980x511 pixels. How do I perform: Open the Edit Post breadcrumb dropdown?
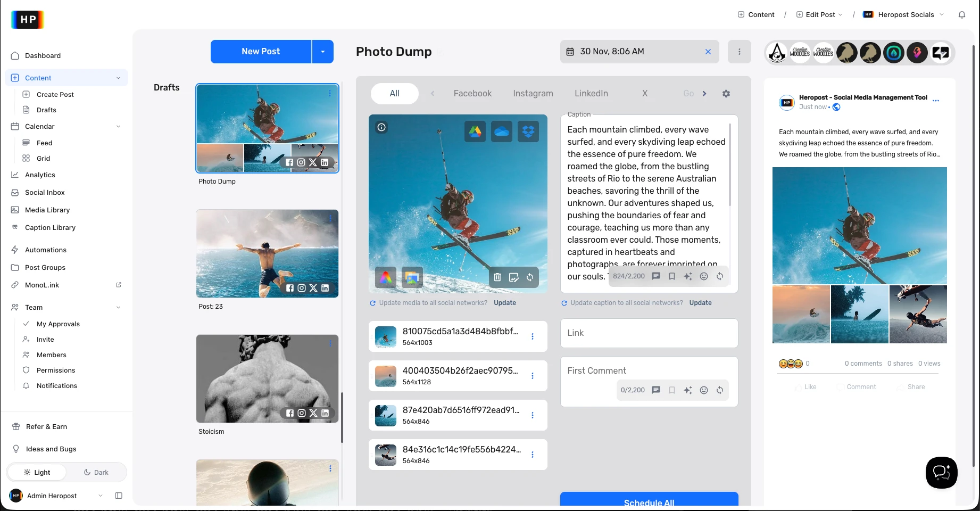pyautogui.click(x=819, y=15)
